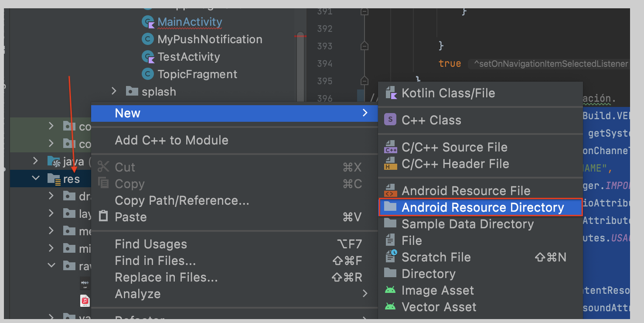644x323 pixels.
Task: Expand the splash package folder
Action: (x=114, y=91)
